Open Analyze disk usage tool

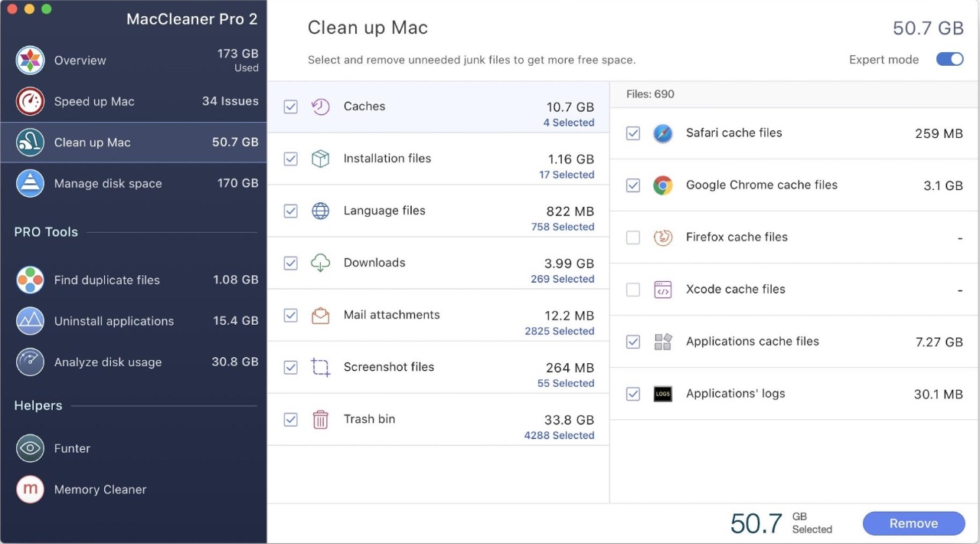point(133,362)
